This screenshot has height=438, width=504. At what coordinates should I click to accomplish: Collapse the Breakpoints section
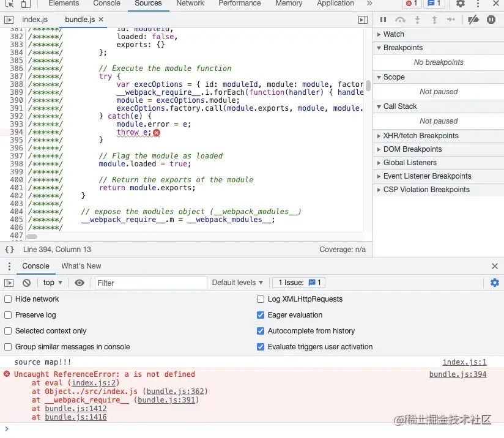coord(439,48)
